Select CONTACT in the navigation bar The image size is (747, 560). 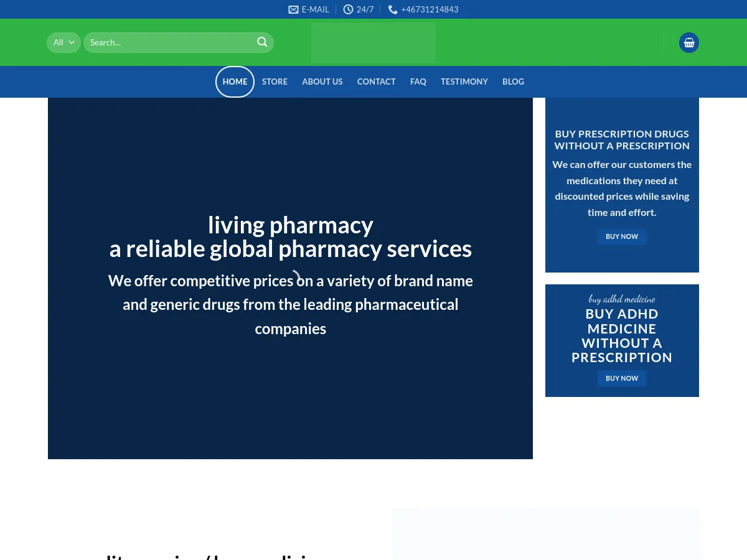[376, 82]
